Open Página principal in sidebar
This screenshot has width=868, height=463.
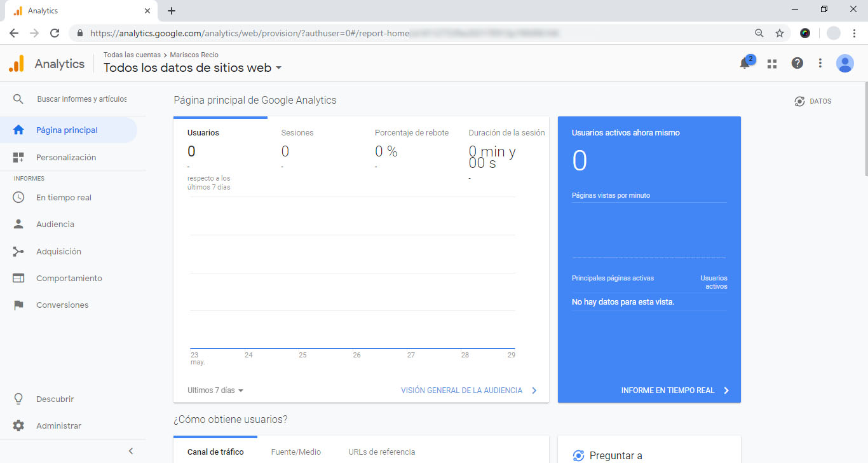67,130
